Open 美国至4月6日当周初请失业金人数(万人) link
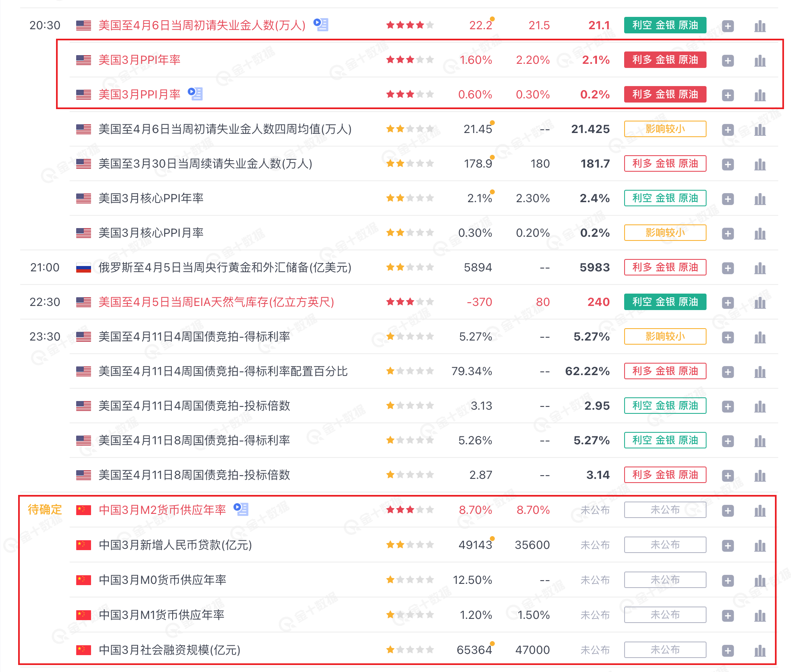The height and width of the screenshot is (672, 791). 202,26
